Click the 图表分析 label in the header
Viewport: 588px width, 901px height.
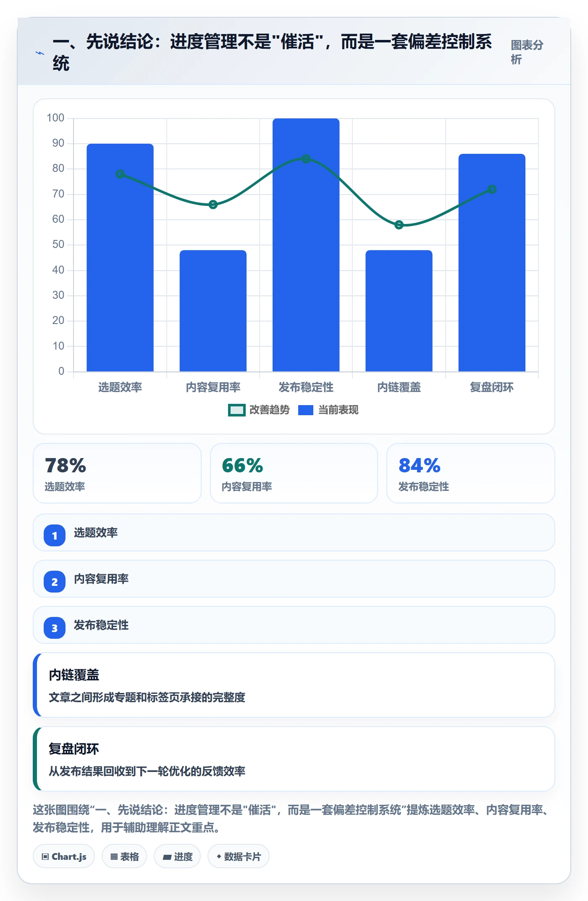pyautogui.click(x=527, y=52)
